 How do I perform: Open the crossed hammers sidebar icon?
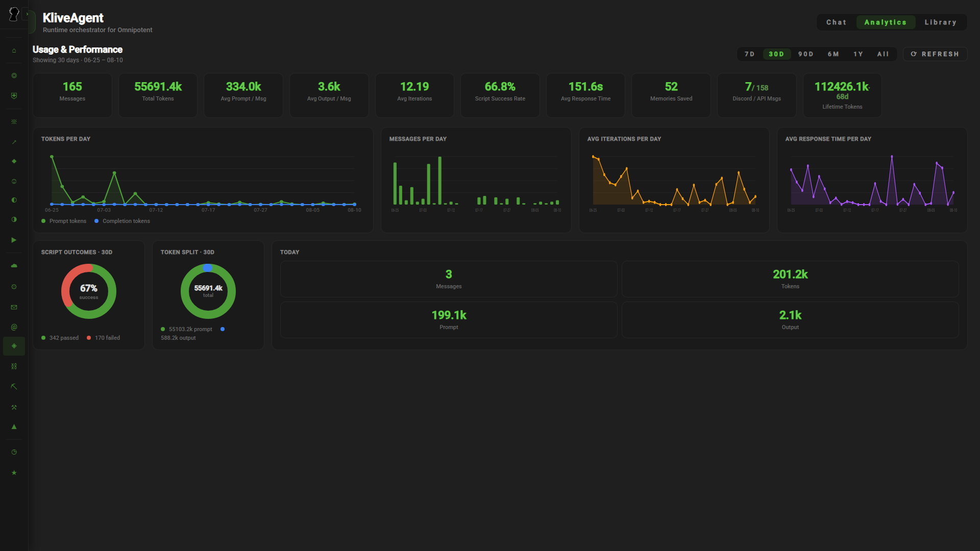(14, 407)
